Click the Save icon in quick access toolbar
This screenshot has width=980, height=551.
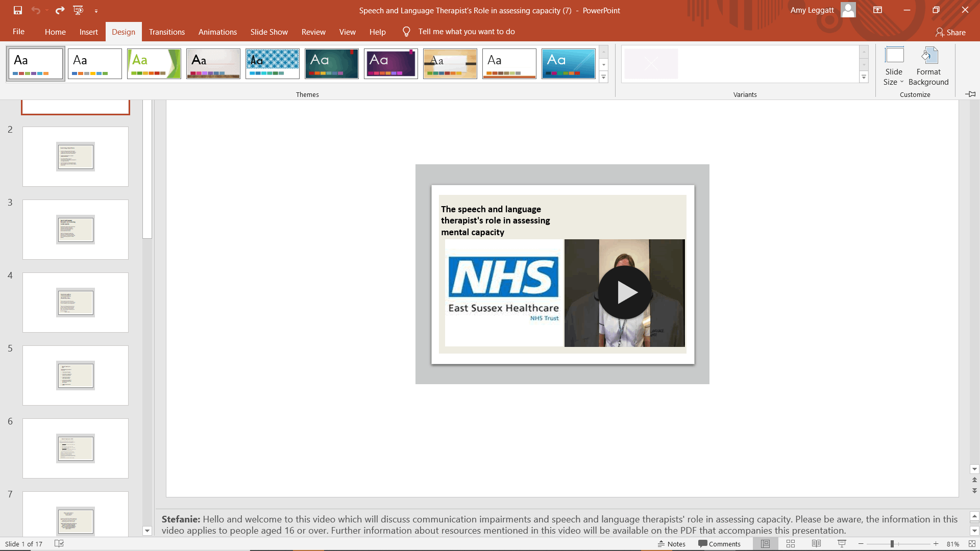click(18, 10)
